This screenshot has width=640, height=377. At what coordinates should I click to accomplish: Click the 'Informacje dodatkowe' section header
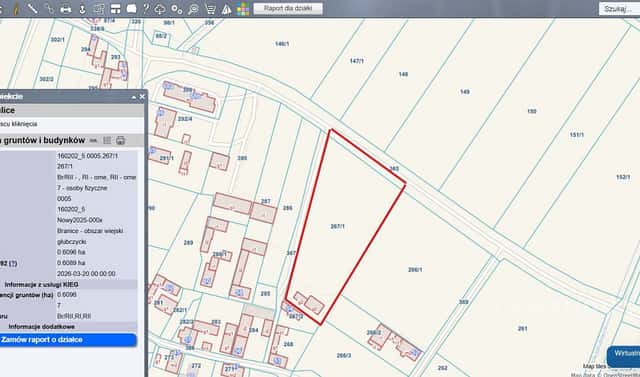(x=42, y=327)
